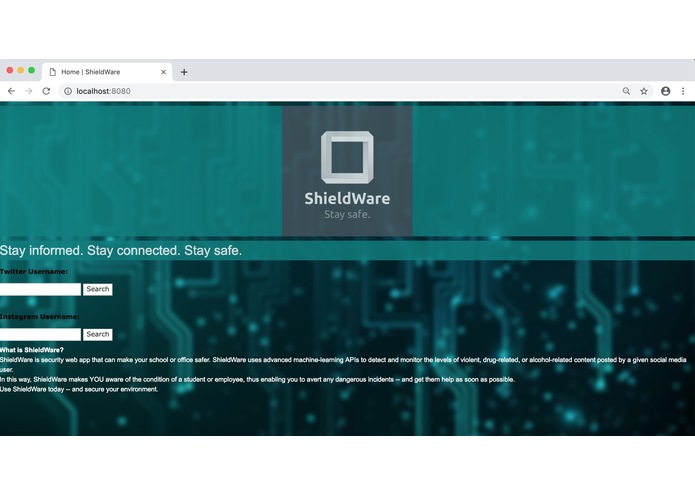Open the Chrome three-dot menu
695x494 pixels.
coord(683,91)
